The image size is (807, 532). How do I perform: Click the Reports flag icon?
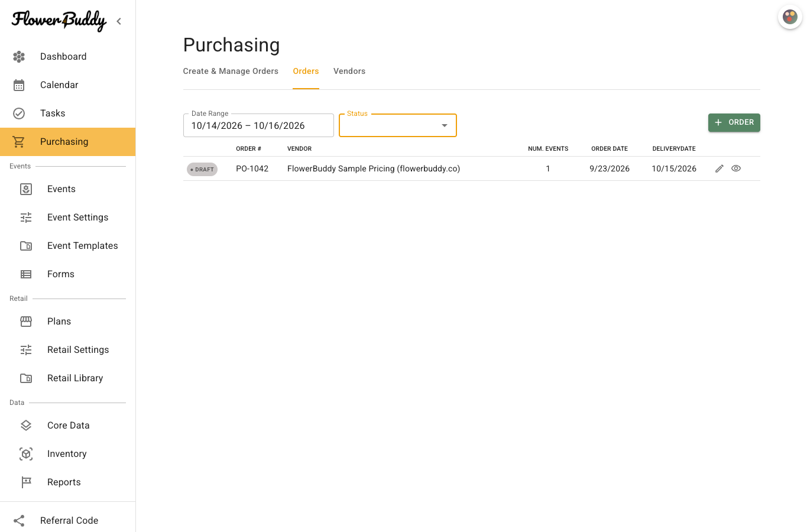tap(26, 482)
